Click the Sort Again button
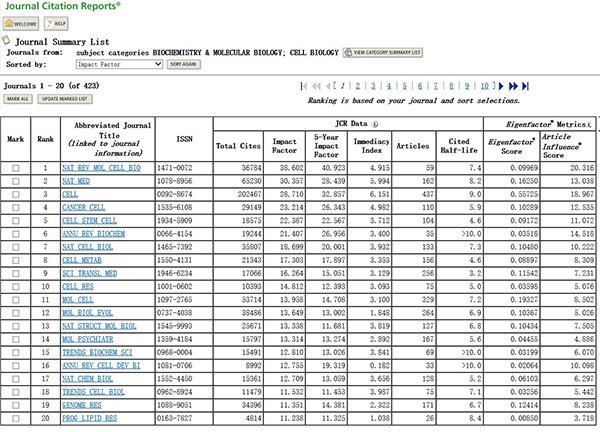The image size is (600, 432). pyautogui.click(x=183, y=64)
